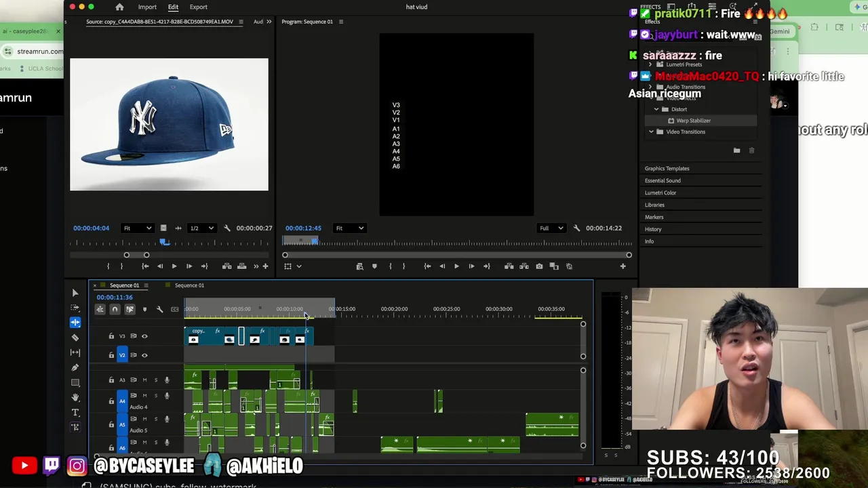The image size is (868, 488).
Task: Select the Selection arrow tool
Action: click(75, 293)
